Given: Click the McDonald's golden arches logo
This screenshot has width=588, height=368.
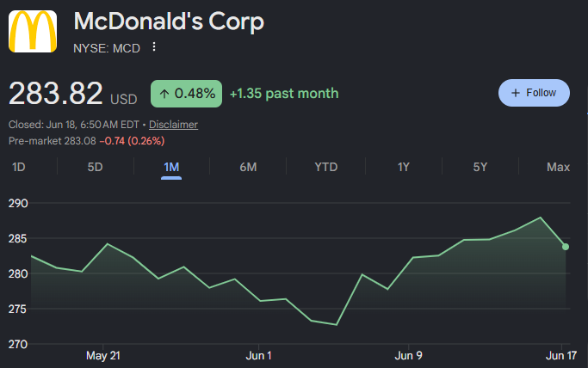Looking at the screenshot, I should tap(33, 32).
